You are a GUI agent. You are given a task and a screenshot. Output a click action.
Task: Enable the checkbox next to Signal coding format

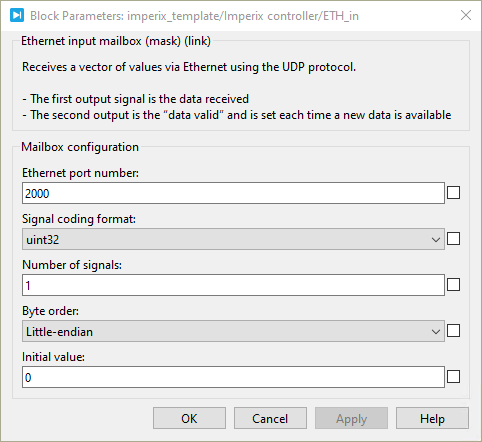tap(453, 239)
